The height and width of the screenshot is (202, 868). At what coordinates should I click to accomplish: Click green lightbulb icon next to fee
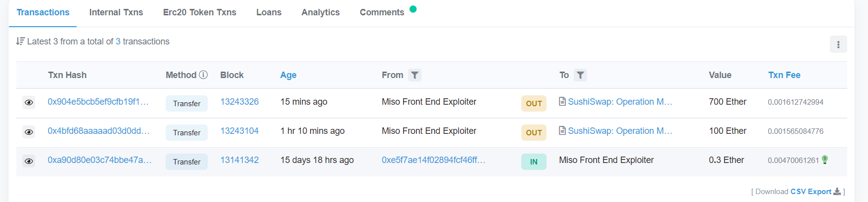(824, 160)
